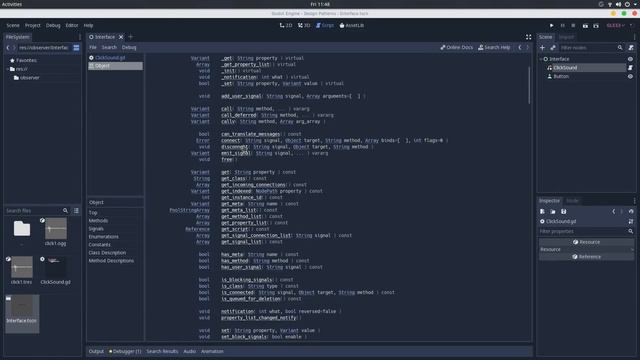Pause the running scene
The height and width of the screenshot is (360, 640).
562,25
